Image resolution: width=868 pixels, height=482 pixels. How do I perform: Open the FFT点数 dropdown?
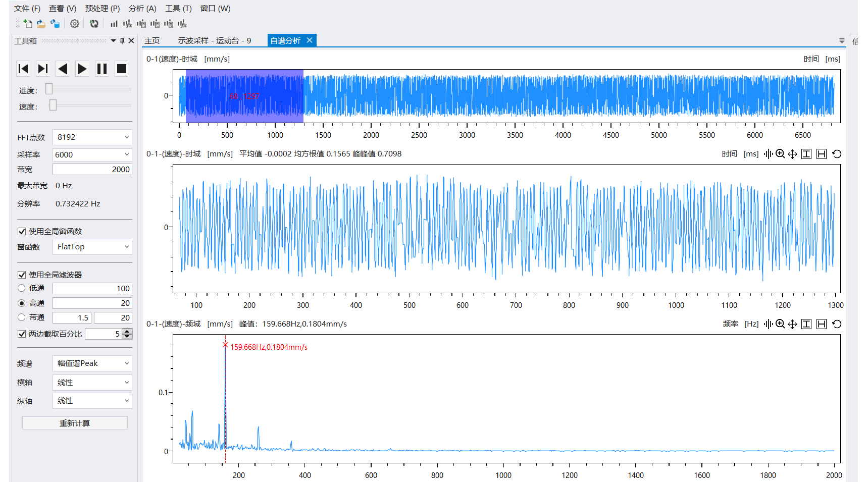click(92, 137)
